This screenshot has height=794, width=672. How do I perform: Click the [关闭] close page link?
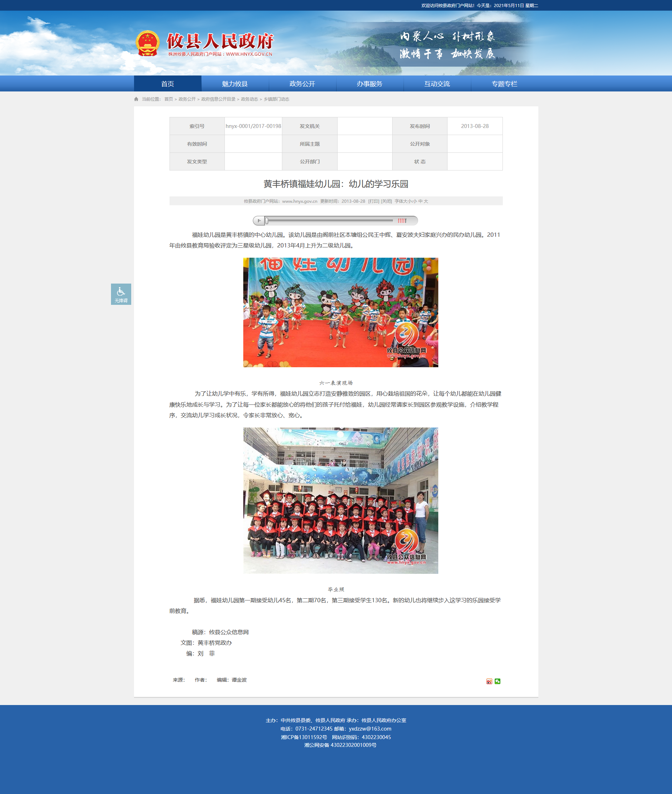click(x=386, y=201)
